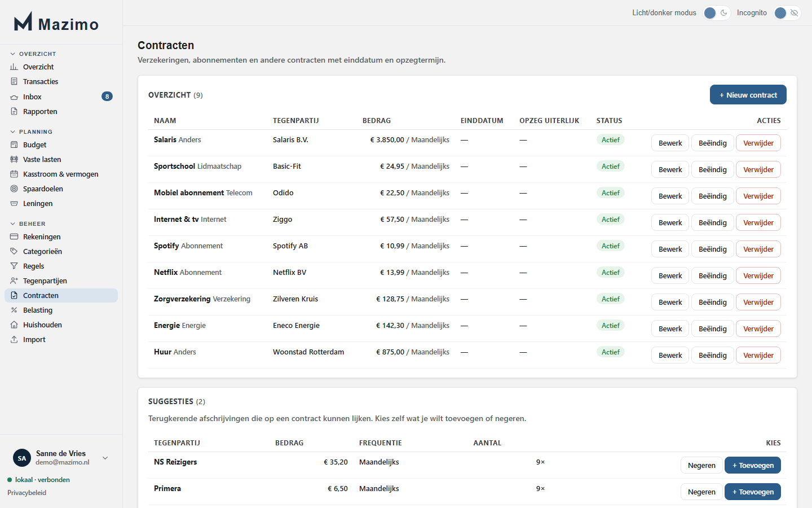Image resolution: width=812 pixels, height=508 pixels.
Task: Open Spaardoelen via its target icon
Action: 14,189
